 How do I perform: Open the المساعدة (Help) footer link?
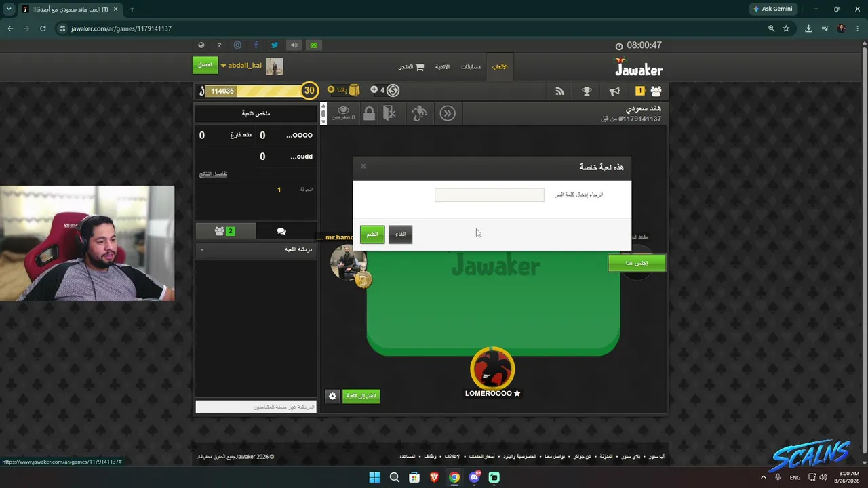[x=407, y=457]
